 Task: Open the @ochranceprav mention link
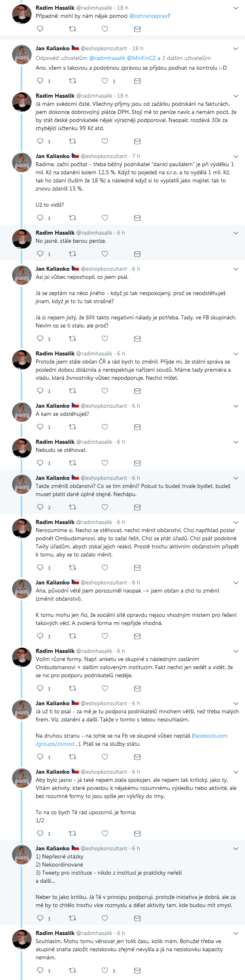[149, 16]
